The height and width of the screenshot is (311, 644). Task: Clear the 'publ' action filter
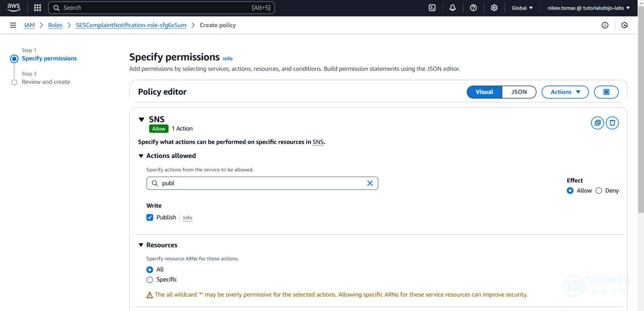(x=370, y=183)
